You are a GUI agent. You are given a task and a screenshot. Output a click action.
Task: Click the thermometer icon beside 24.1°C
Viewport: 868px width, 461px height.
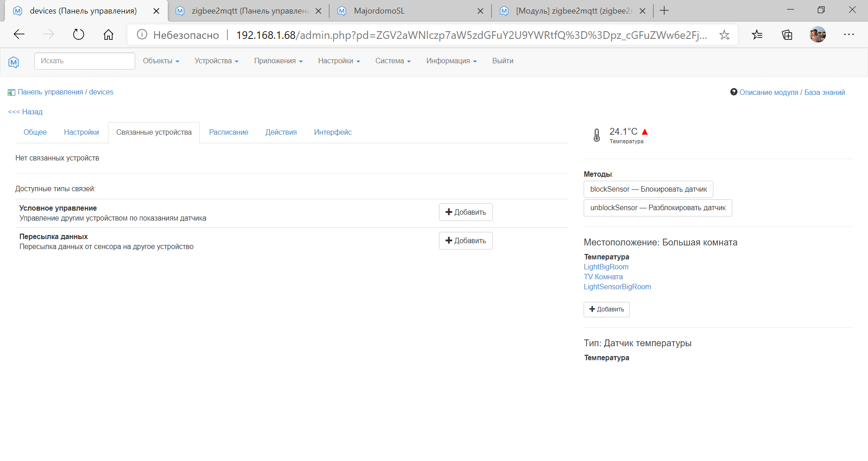(x=597, y=135)
